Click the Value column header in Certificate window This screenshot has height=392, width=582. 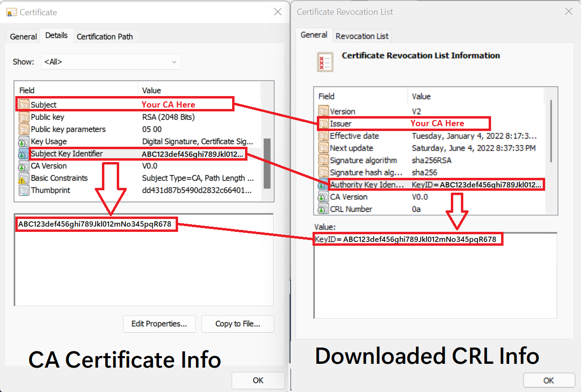coord(199,90)
